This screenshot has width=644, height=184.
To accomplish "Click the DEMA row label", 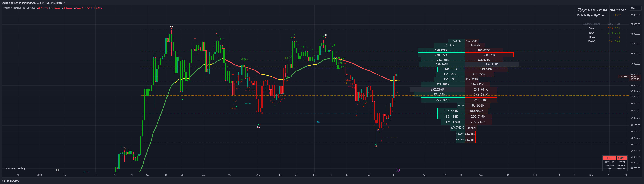I will point(592,37).
